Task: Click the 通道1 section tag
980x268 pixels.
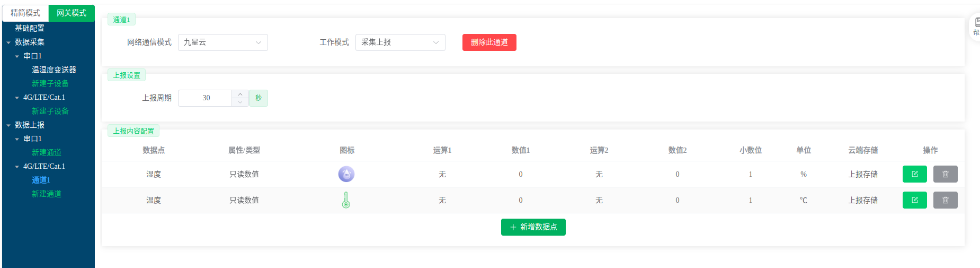Action: (x=121, y=20)
